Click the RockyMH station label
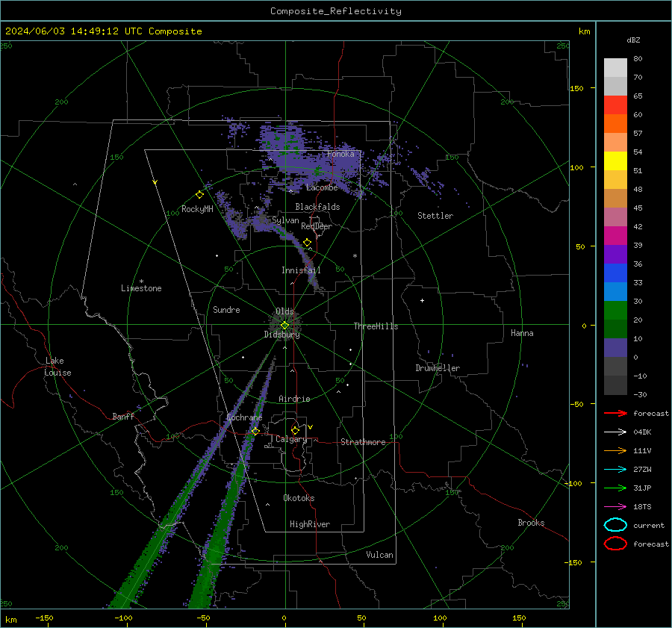The width and height of the screenshot is (672, 628). click(197, 209)
